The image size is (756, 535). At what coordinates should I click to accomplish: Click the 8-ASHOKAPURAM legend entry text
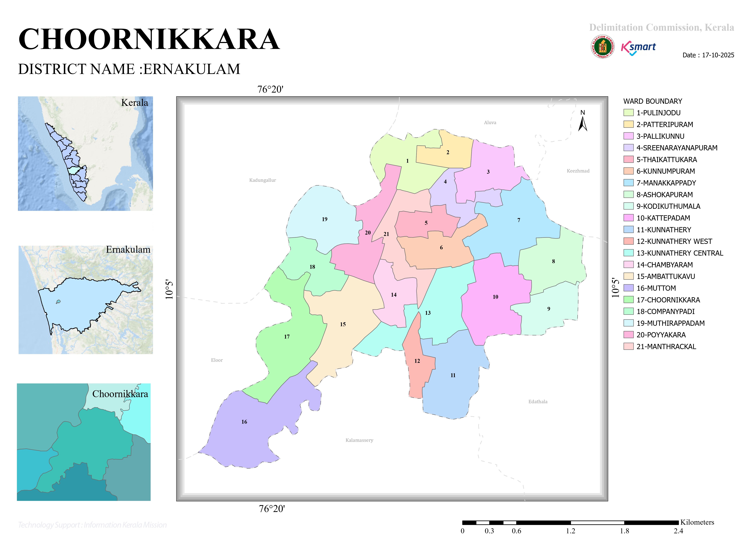[664, 195]
